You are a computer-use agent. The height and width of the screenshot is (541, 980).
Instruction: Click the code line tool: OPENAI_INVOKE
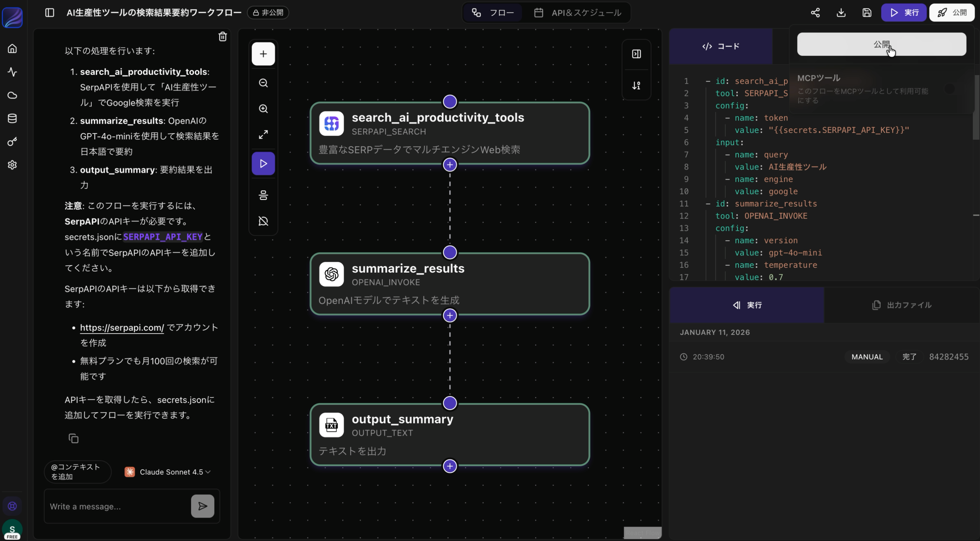coord(761,216)
